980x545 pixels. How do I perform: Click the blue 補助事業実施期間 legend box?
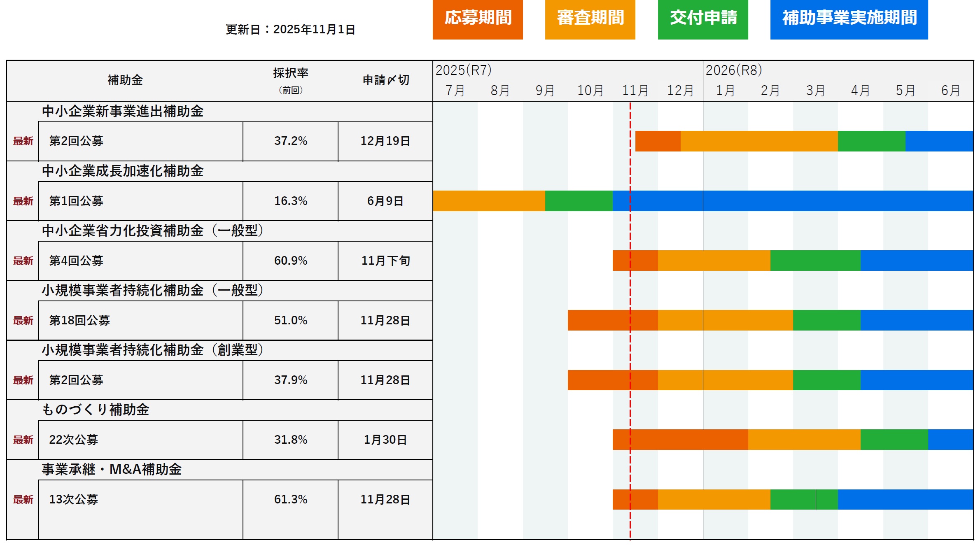pyautogui.click(x=849, y=19)
